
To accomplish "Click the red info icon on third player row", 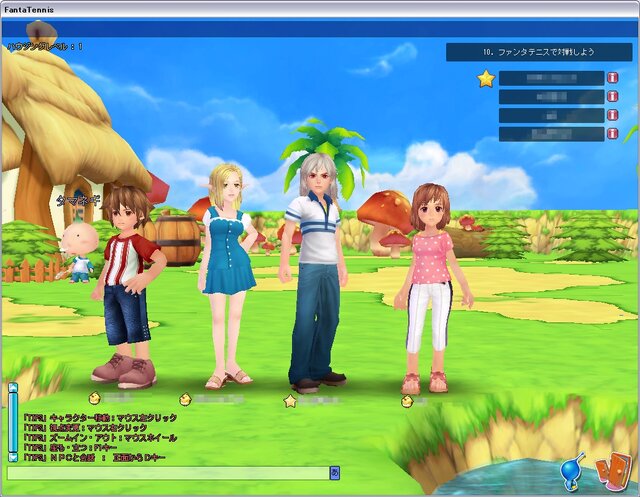I will [613, 115].
